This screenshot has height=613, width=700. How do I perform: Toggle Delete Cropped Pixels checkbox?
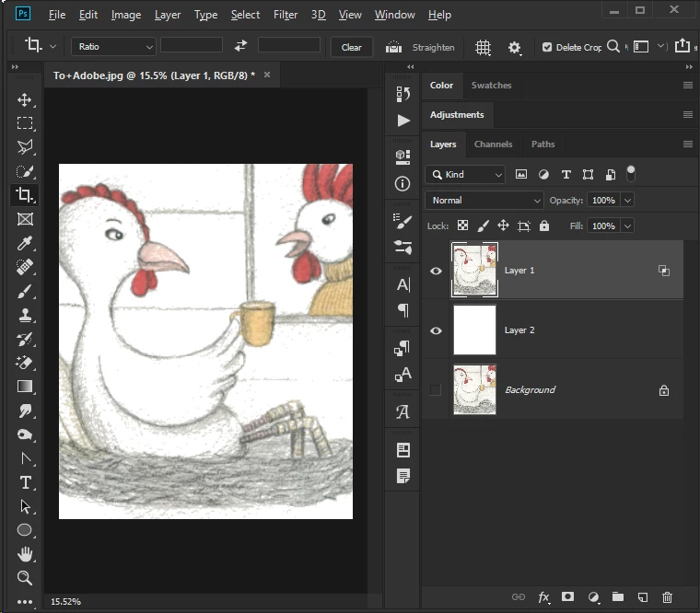tap(547, 47)
